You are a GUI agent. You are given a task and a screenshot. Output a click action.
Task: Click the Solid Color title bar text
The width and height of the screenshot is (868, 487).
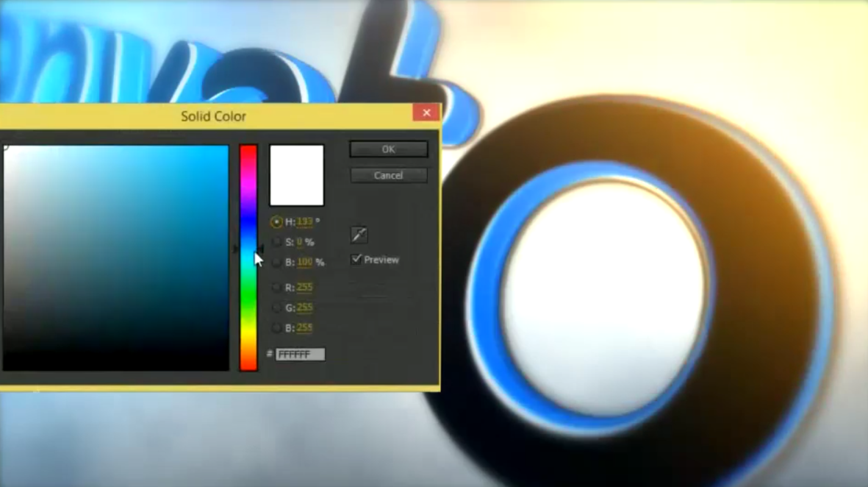(213, 116)
